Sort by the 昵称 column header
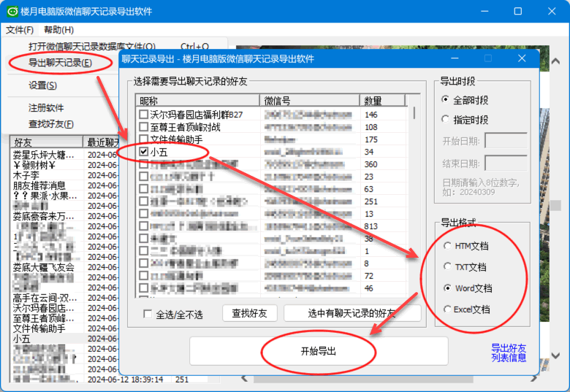Viewport: 570px width, 392px height. [x=198, y=101]
